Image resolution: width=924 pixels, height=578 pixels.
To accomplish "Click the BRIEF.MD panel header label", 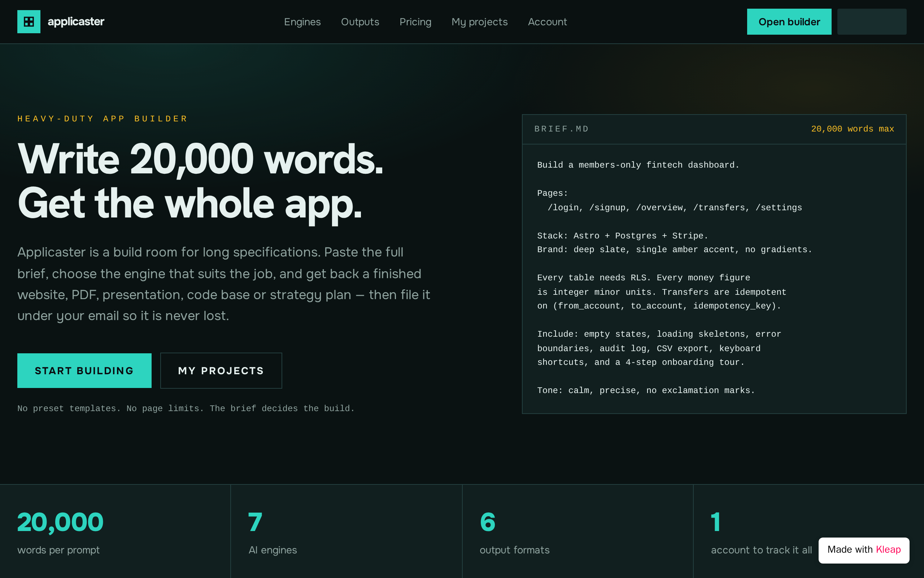I will click(561, 129).
